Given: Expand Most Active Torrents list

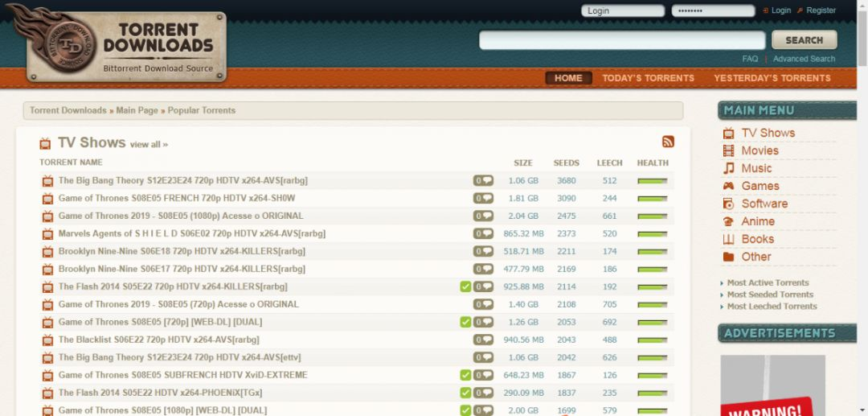Looking at the screenshot, I should pos(768,282).
